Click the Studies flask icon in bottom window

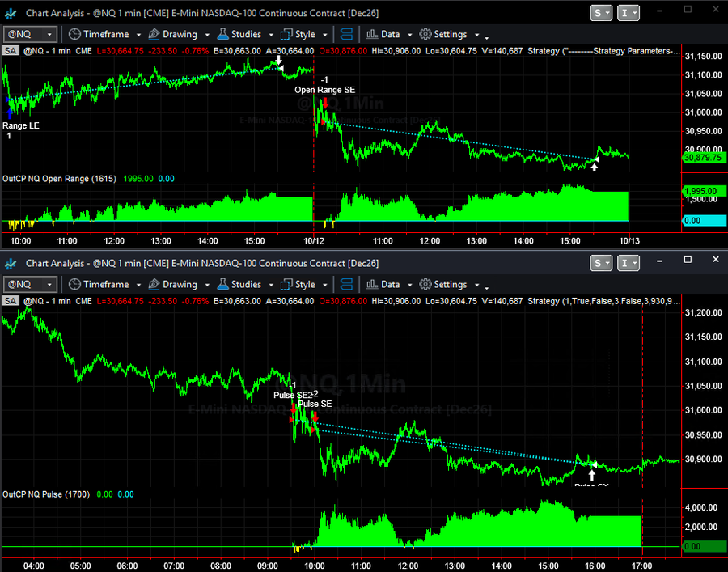(223, 284)
